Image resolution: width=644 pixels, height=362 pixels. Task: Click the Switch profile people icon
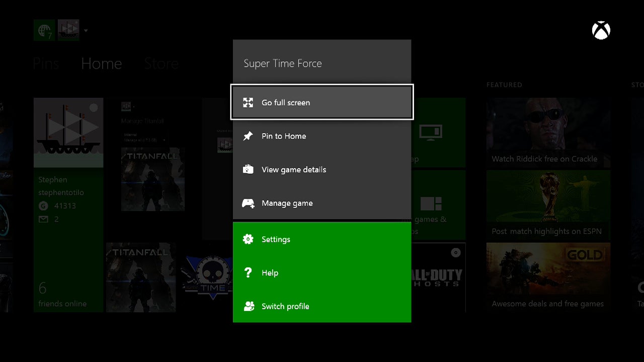point(248,306)
